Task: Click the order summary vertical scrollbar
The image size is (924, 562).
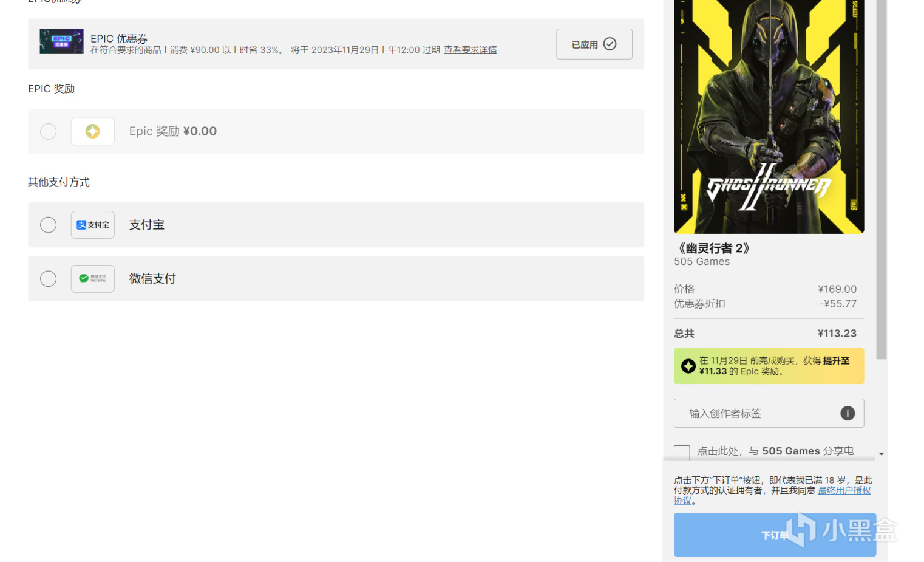Action: (x=882, y=179)
